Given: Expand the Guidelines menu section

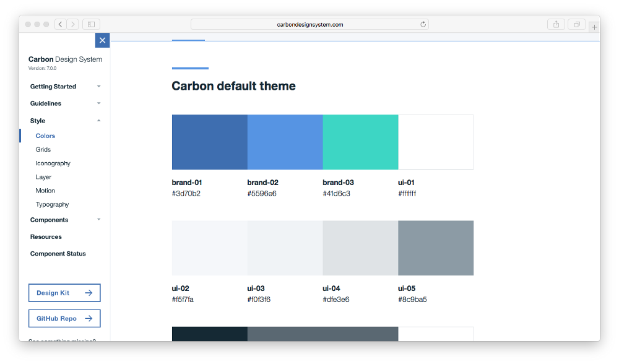Looking at the screenshot, I should (64, 103).
